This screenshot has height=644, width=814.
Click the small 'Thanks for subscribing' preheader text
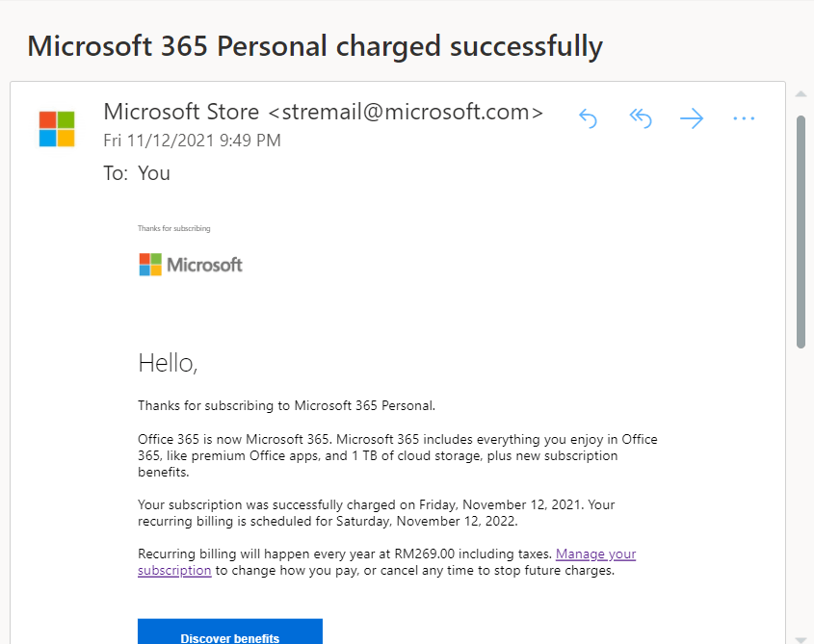[x=174, y=228]
